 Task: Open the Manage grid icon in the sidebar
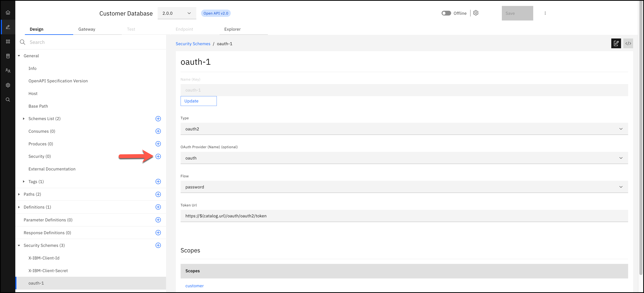point(8,41)
